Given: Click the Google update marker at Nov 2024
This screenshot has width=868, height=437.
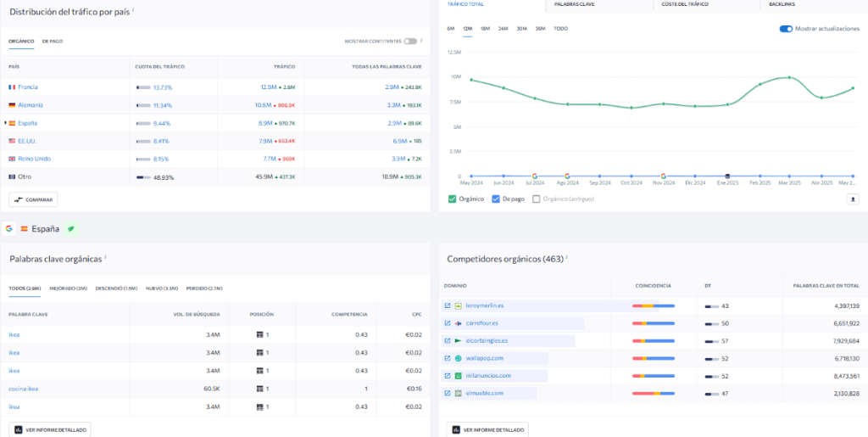Looking at the screenshot, I should [663, 176].
